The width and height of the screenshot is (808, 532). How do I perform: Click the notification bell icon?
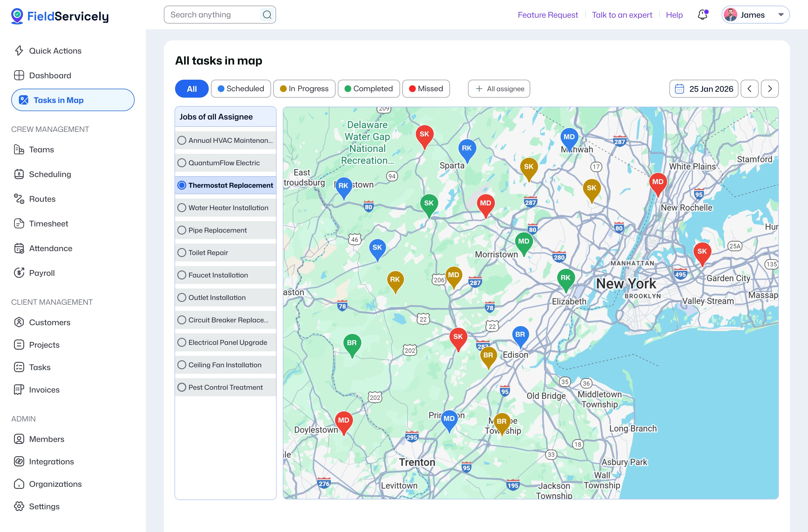pyautogui.click(x=702, y=15)
